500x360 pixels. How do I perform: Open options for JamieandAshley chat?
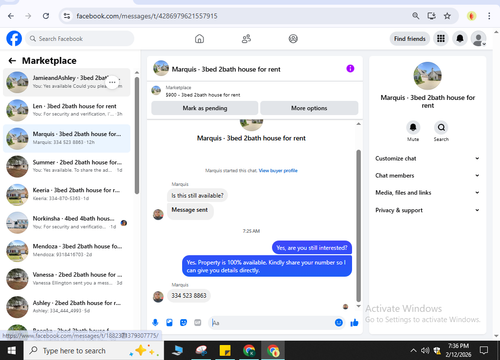pos(112,82)
